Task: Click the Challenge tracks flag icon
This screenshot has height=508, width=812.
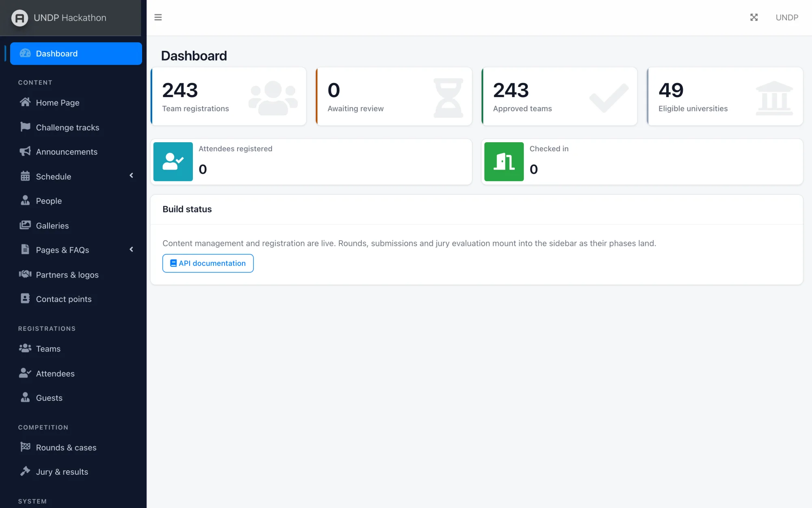Action: click(x=25, y=127)
